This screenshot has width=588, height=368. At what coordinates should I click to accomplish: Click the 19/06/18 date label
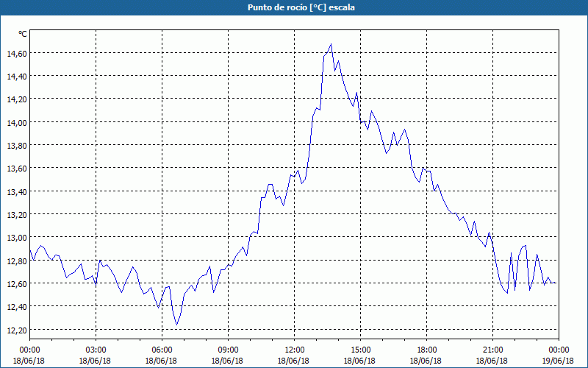point(558,361)
